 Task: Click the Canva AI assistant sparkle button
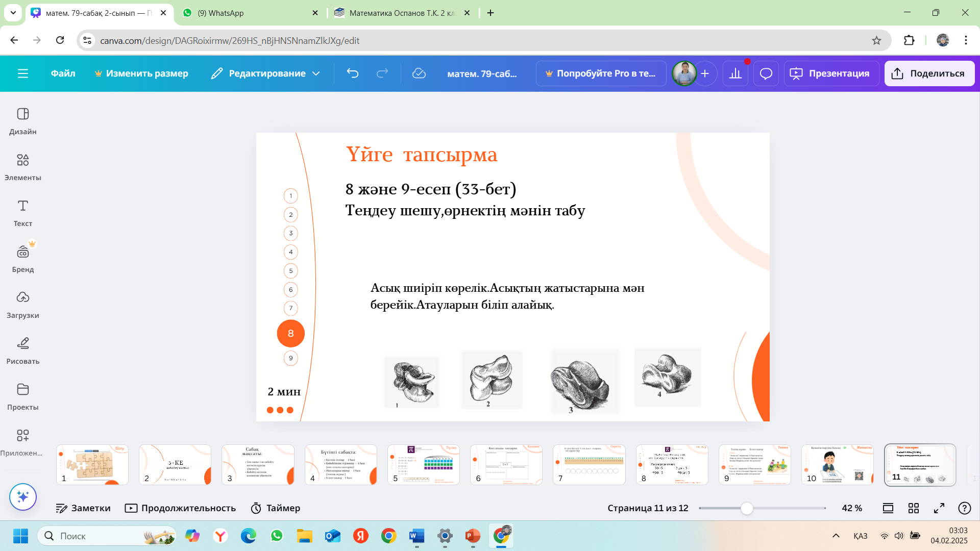(x=22, y=496)
